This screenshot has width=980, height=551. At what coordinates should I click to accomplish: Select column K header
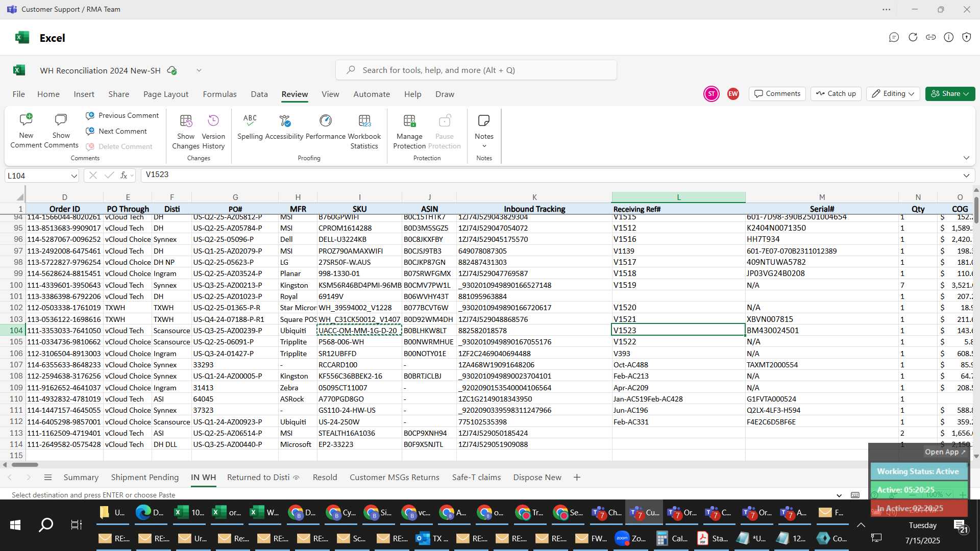534,197
